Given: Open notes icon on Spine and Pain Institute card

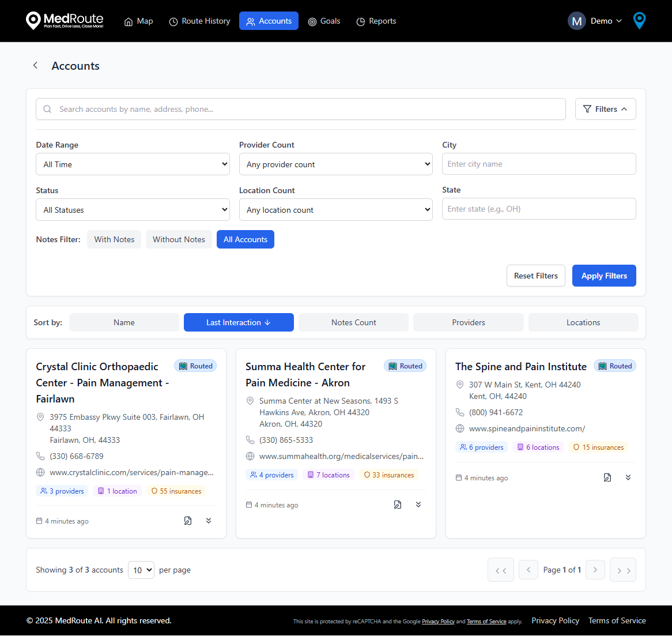Looking at the screenshot, I should coord(607,477).
